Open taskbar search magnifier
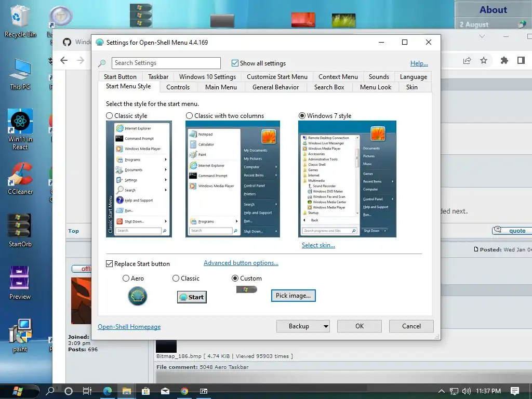532x399 pixels. pos(50,391)
